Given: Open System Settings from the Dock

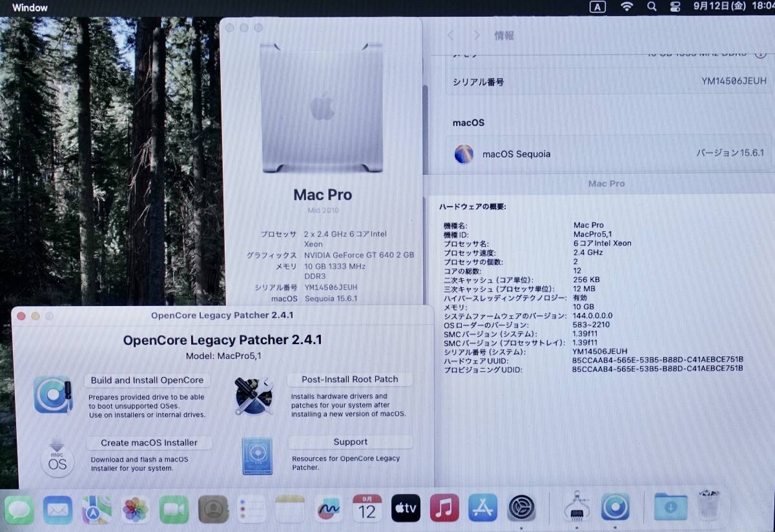Looking at the screenshot, I should pos(521,510).
